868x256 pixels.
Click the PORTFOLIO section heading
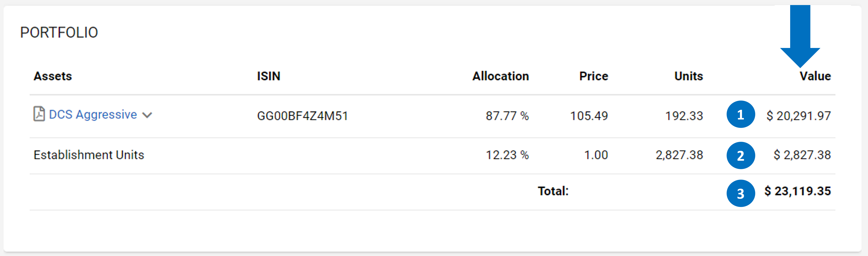tap(59, 33)
